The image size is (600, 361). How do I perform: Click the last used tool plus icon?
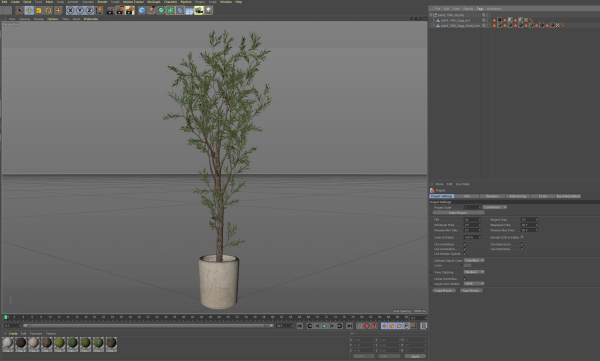tap(58, 10)
